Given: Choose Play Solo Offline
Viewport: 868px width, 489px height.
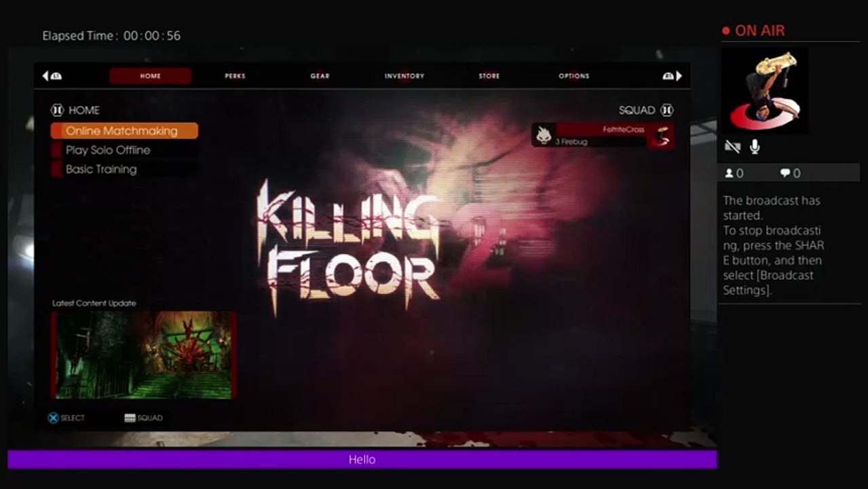Looking at the screenshot, I should point(124,150).
